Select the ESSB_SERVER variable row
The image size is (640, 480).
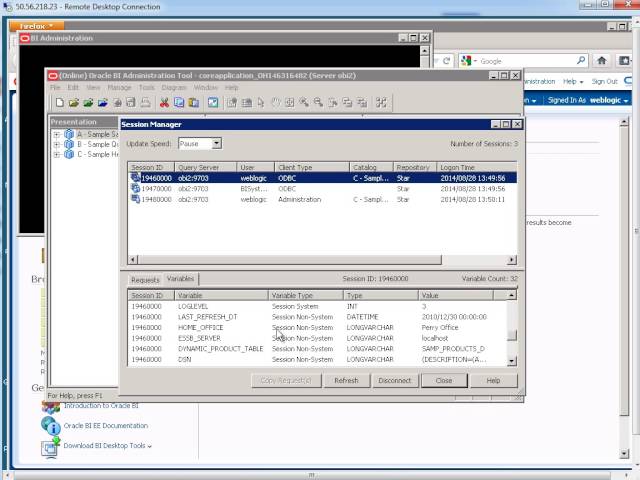[x=318, y=338]
